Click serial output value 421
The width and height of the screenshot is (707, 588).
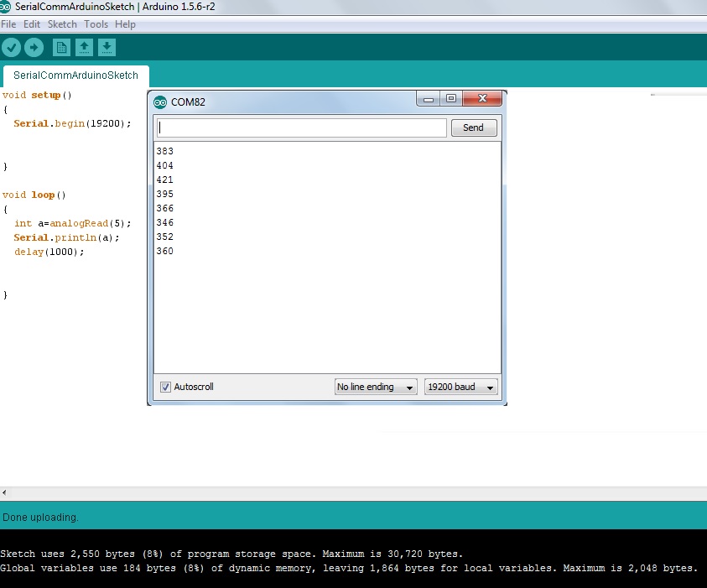(164, 180)
